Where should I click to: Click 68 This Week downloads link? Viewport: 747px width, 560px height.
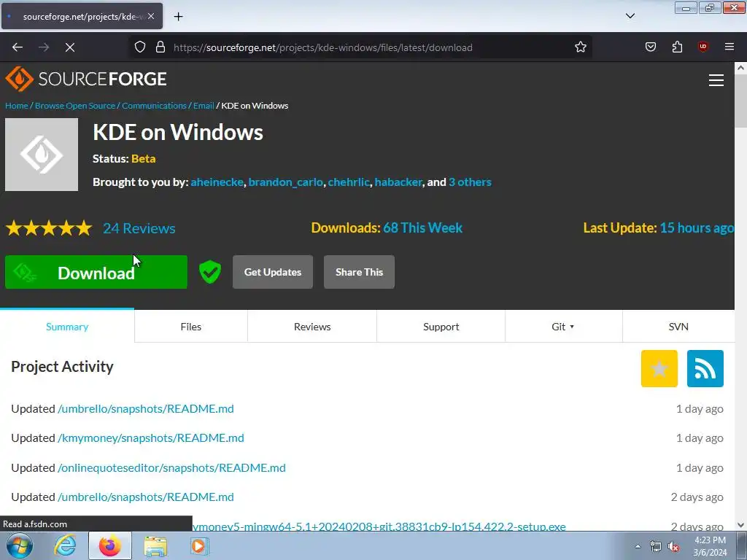click(422, 227)
